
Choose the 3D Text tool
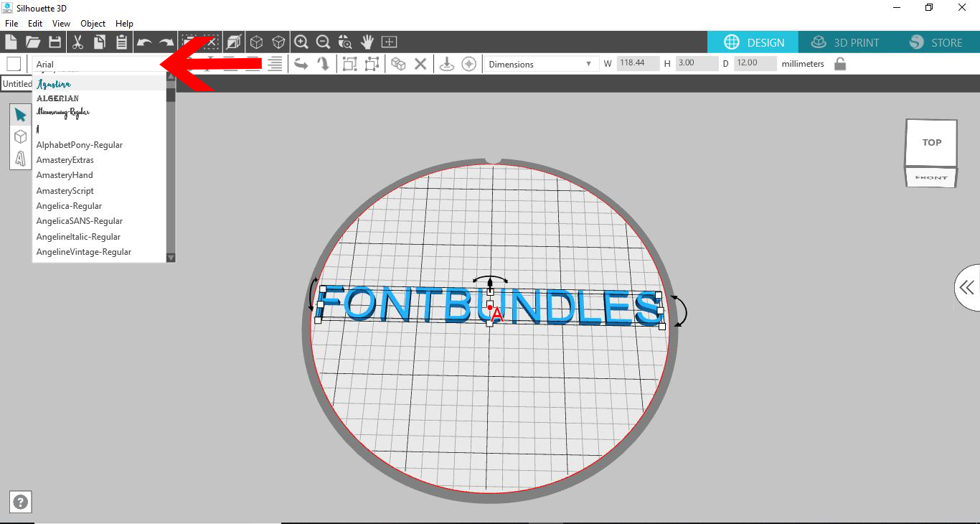point(21,158)
